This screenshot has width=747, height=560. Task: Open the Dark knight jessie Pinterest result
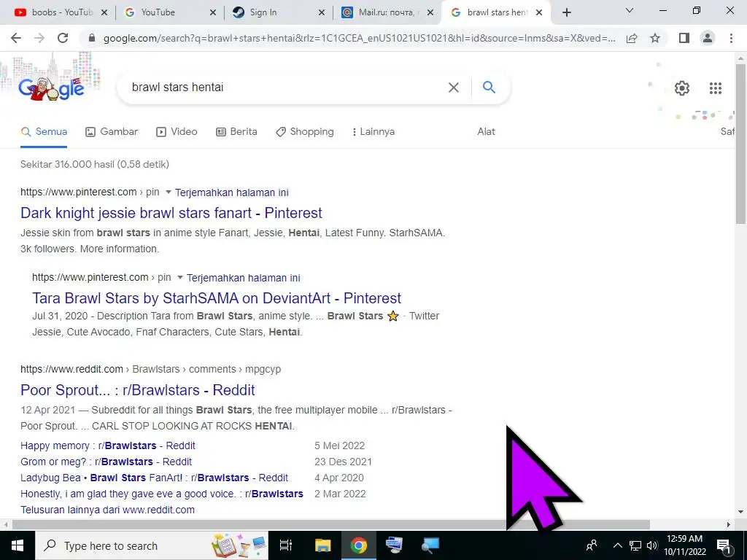[171, 213]
